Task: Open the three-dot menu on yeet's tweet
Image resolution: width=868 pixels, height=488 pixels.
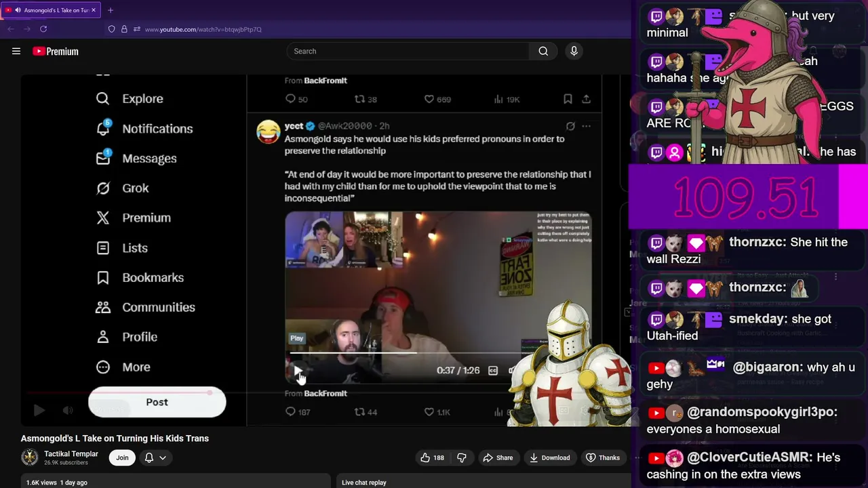Action: coord(586,126)
